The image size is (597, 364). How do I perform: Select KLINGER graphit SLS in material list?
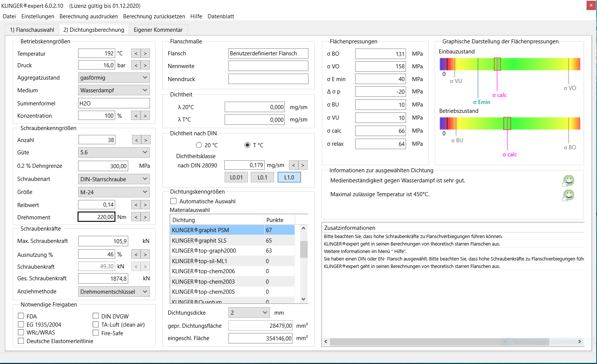233,240
